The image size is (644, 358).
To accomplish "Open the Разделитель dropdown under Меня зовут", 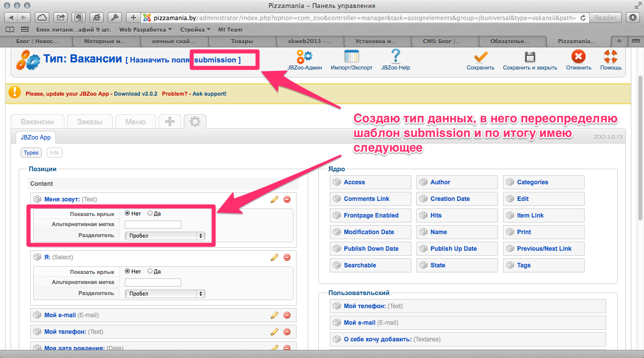I will (x=165, y=236).
